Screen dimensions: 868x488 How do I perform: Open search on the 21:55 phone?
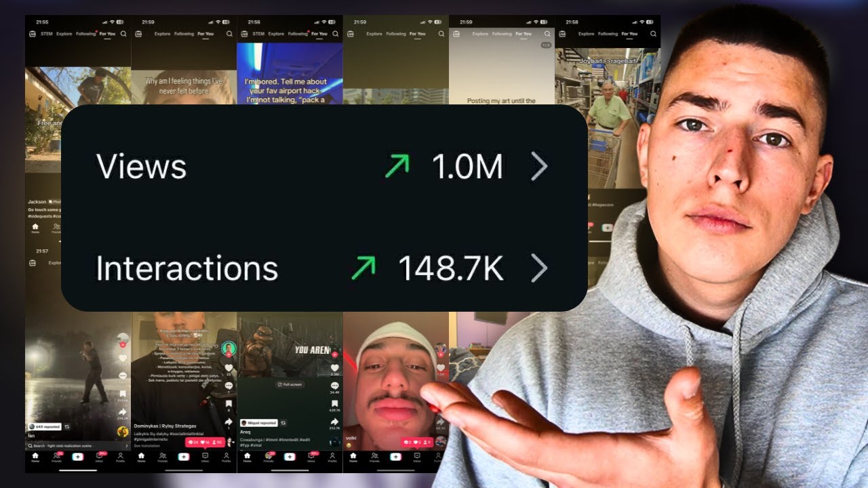pos(123,33)
